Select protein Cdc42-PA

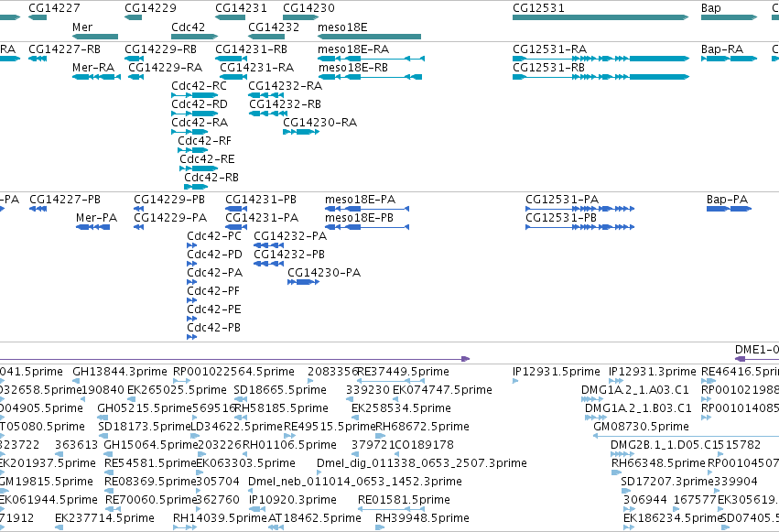tap(191, 282)
